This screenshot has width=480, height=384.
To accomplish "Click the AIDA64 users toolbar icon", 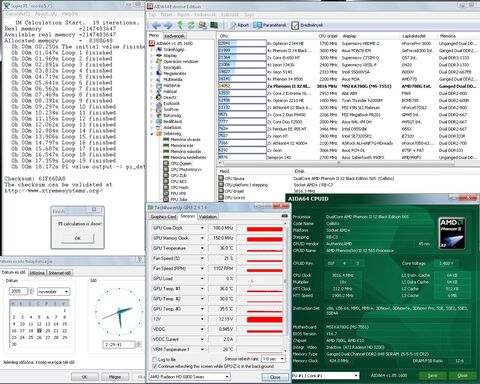I will (202, 25).
